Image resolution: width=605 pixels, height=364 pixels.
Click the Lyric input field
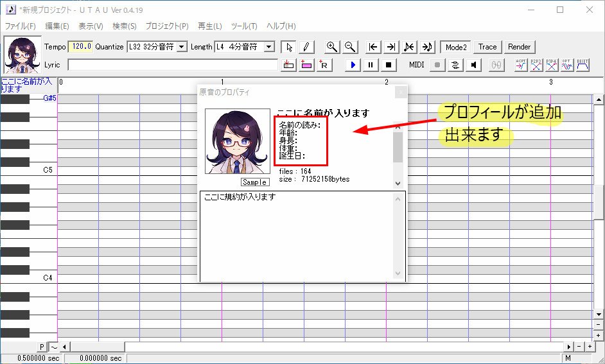173,65
